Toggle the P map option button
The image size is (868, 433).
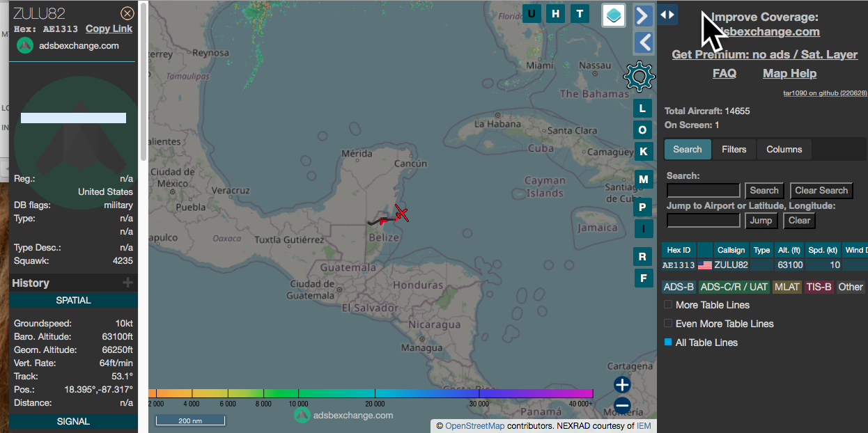click(x=643, y=207)
